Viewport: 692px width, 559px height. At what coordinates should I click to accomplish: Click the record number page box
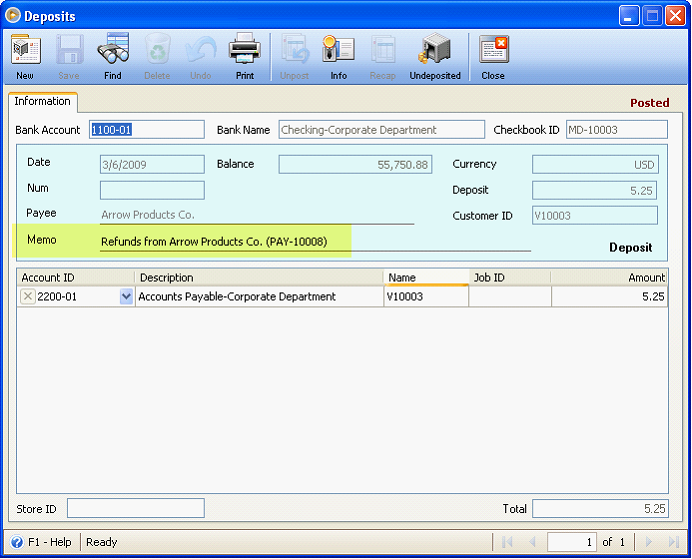(572, 542)
